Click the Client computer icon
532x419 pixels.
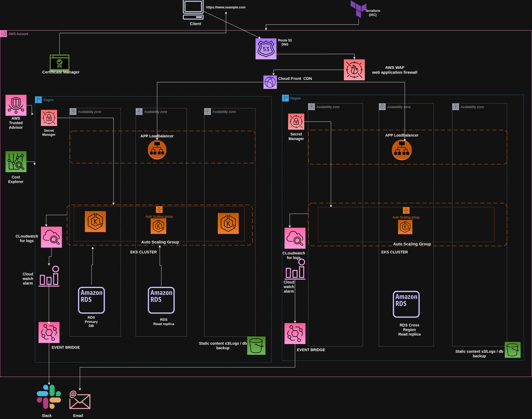pyautogui.click(x=193, y=10)
